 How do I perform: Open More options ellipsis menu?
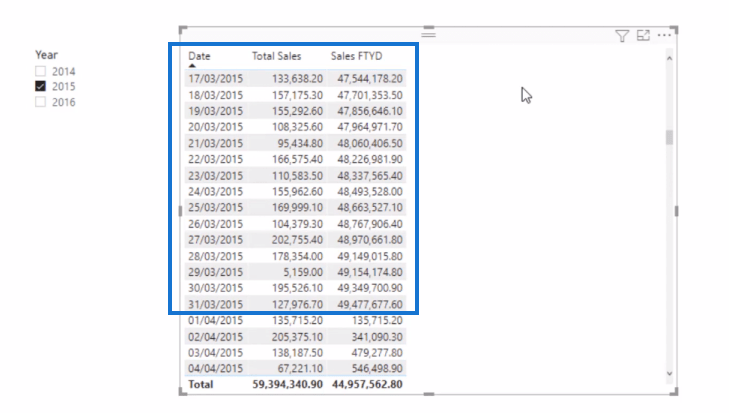pyautogui.click(x=664, y=35)
